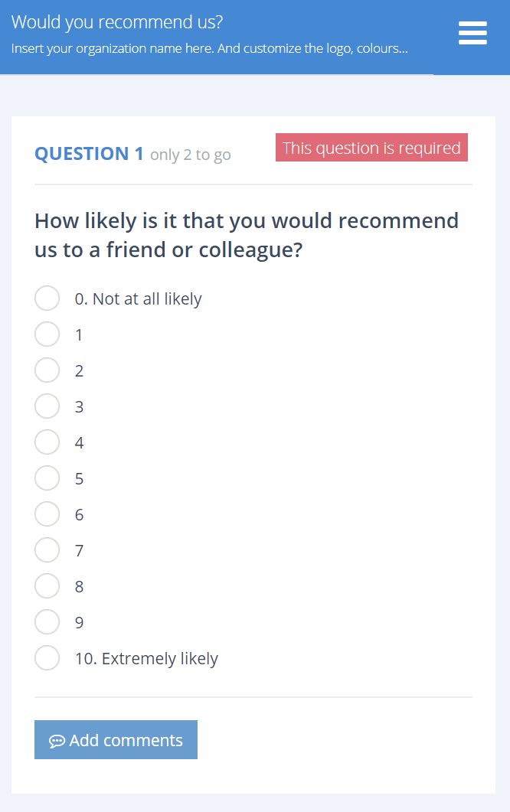Click speech bubble icon in Add comments
510x812 pixels.
point(57,741)
